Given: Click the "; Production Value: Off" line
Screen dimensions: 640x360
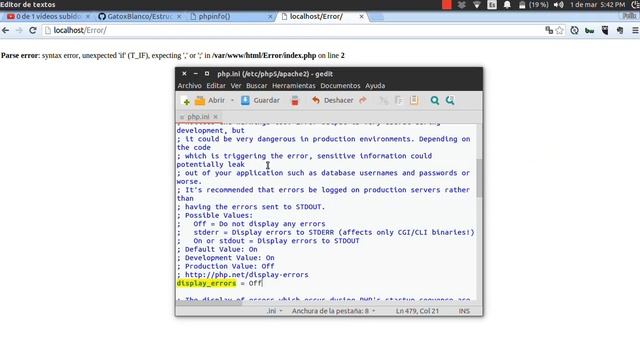Looking at the screenshot, I should pyautogui.click(x=226, y=266).
